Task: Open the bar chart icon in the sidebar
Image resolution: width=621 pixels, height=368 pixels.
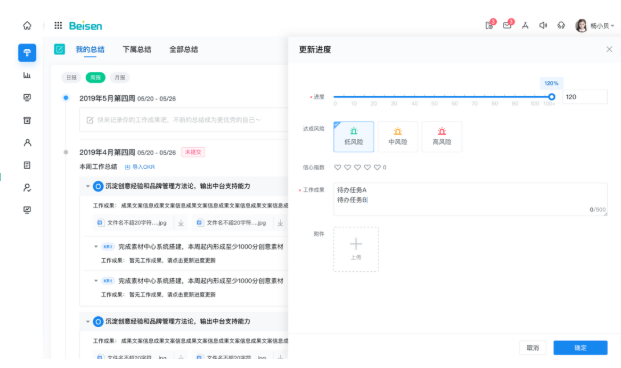Action: [x=27, y=75]
